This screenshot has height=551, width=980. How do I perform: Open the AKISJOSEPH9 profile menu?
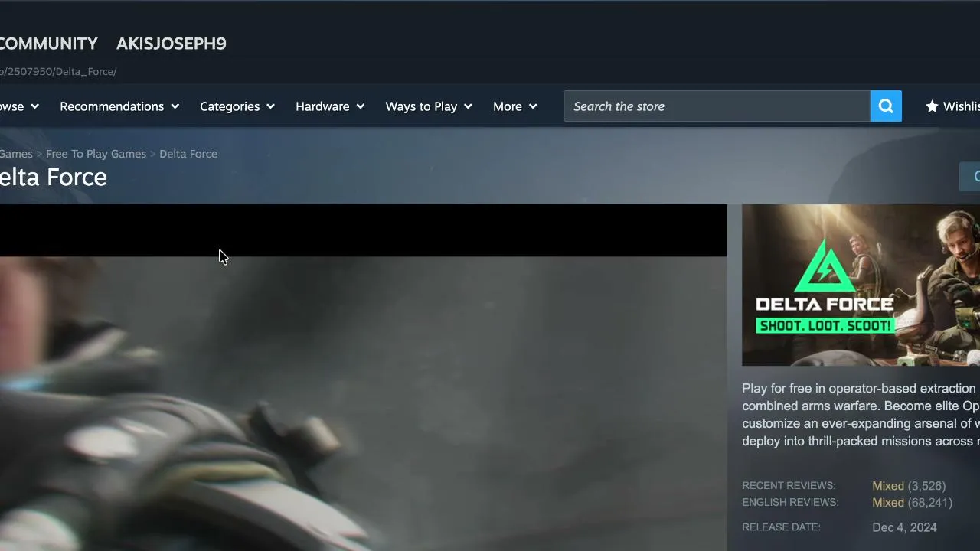tap(171, 44)
